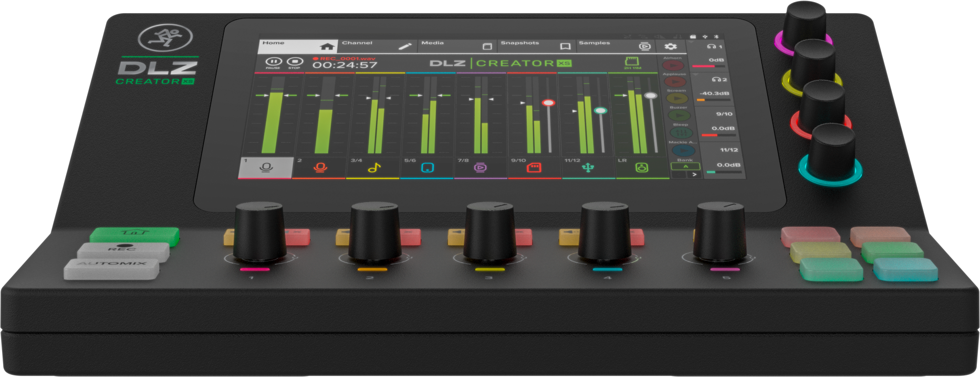Tap headphones 2 level -40.3dB
This screenshot has height=377, width=980.
pyautogui.click(x=714, y=93)
